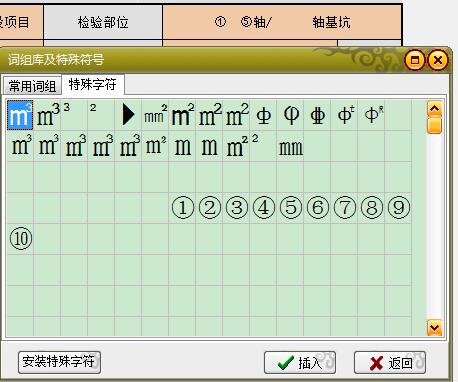Select the mm symbol in second row
The width and height of the screenshot is (458, 382).
pyautogui.click(x=291, y=148)
